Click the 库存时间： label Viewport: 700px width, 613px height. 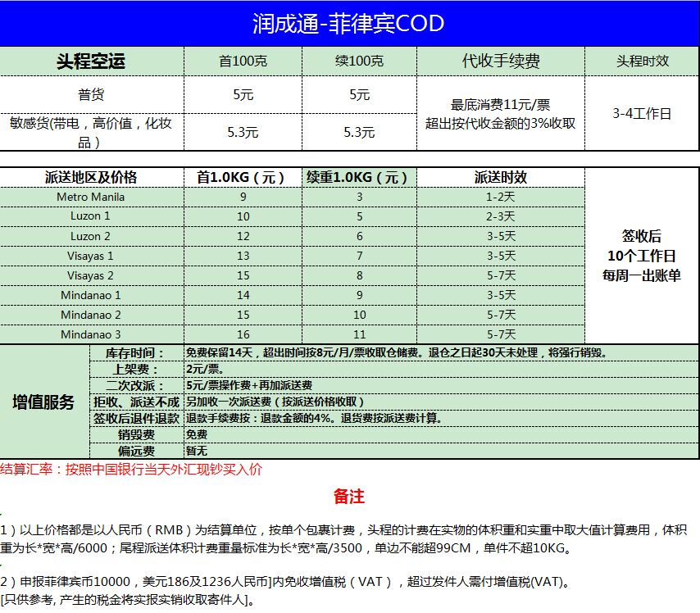(x=137, y=353)
